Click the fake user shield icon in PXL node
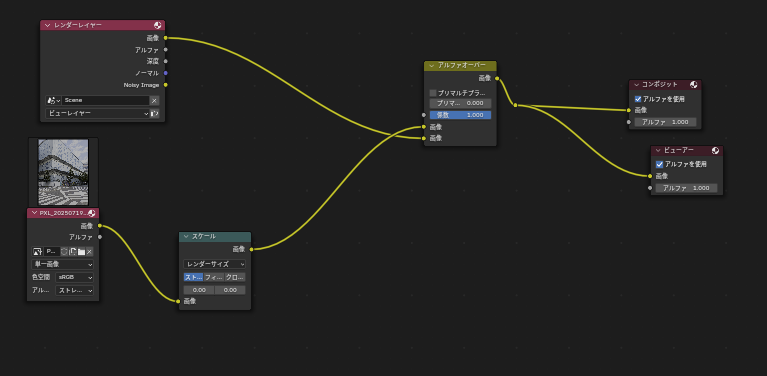 [x=64, y=252]
